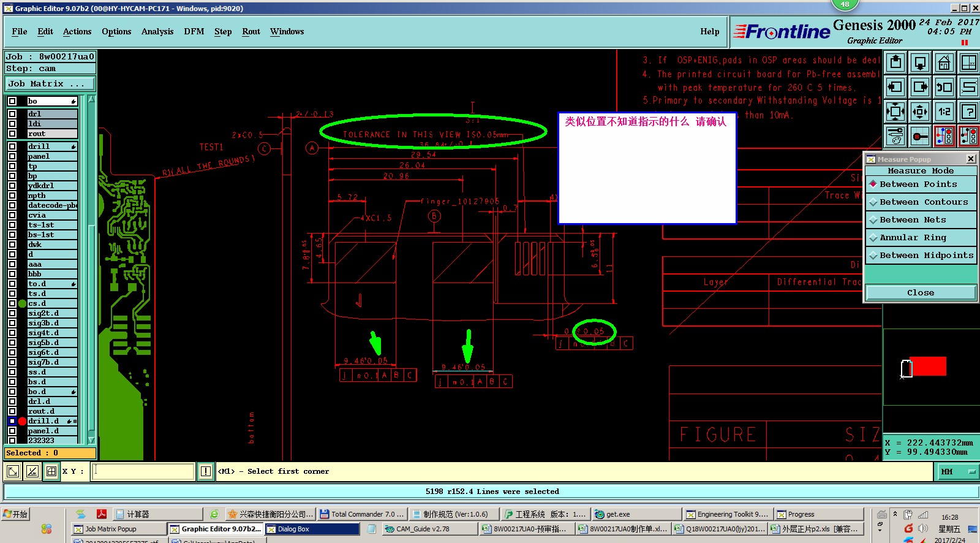Click the grid window icon beside XY

[51, 471]
